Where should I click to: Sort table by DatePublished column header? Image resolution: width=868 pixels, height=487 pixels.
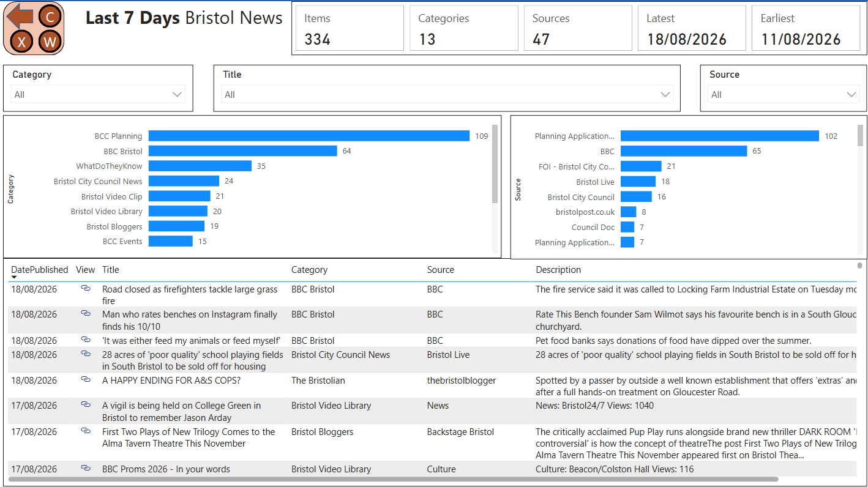click(40, 270)
